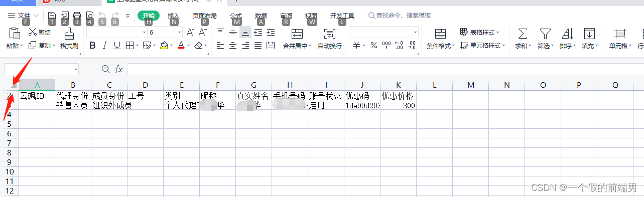Apply the yellow fill color swatch
Image resolution: width=644 pixels, height=197 pixels.
[x=164, y=46]
